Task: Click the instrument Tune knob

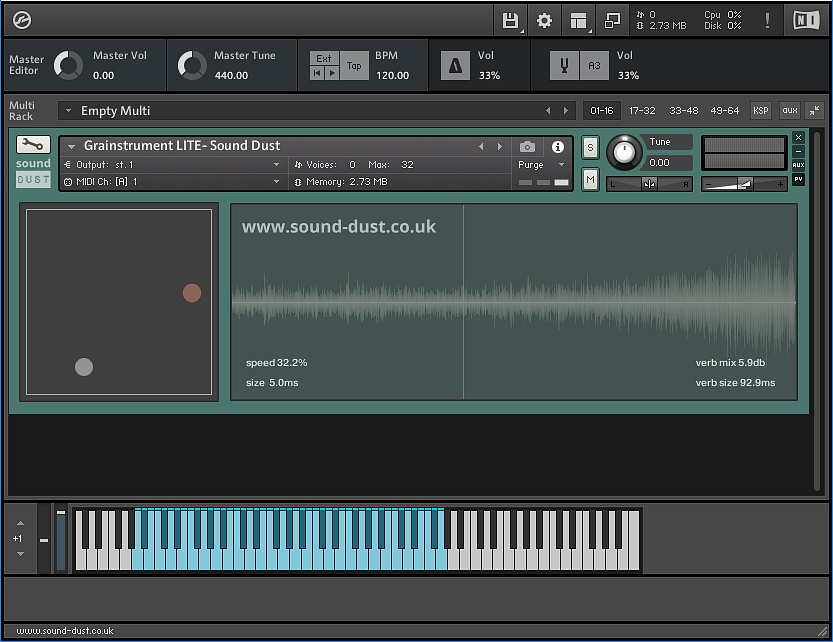Action: (x=624, y=152)
